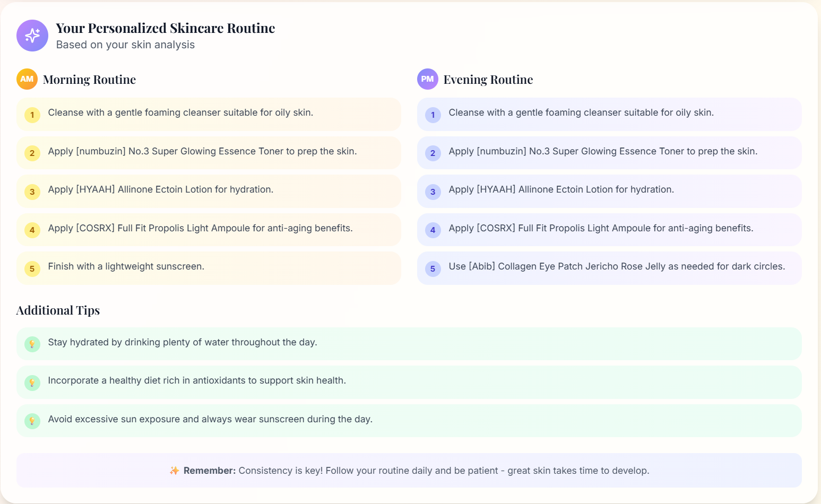
Task: Click step 1 number badge in Morning Routine
Action: [32, 115]
